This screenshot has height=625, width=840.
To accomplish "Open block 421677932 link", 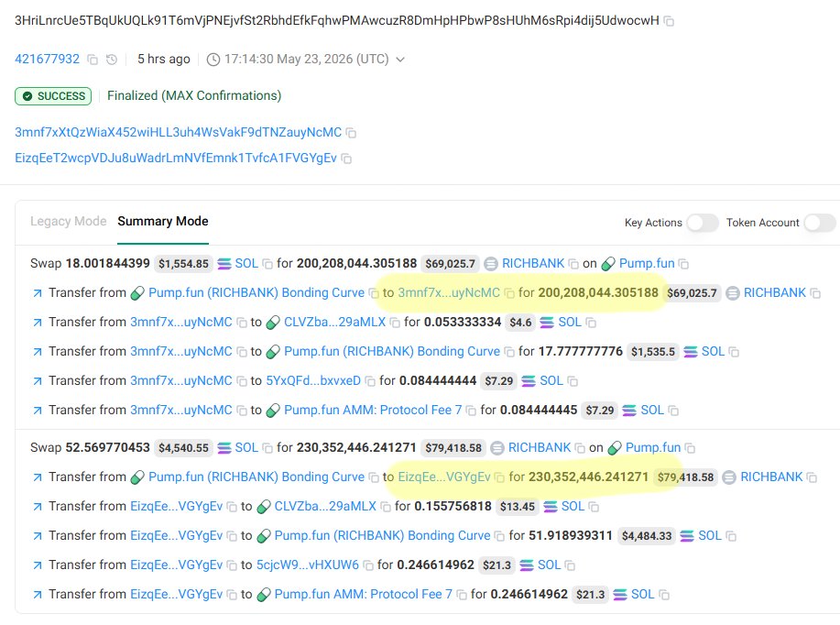I will pos(47,59).
